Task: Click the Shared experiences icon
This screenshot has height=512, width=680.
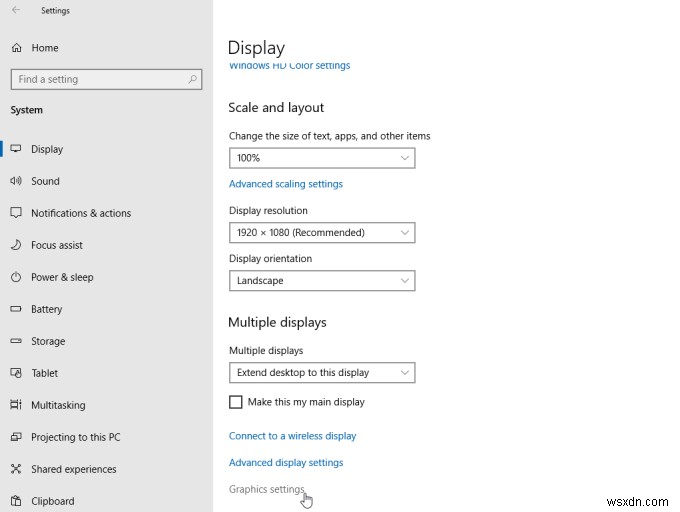Action: [x=16, y=469]
